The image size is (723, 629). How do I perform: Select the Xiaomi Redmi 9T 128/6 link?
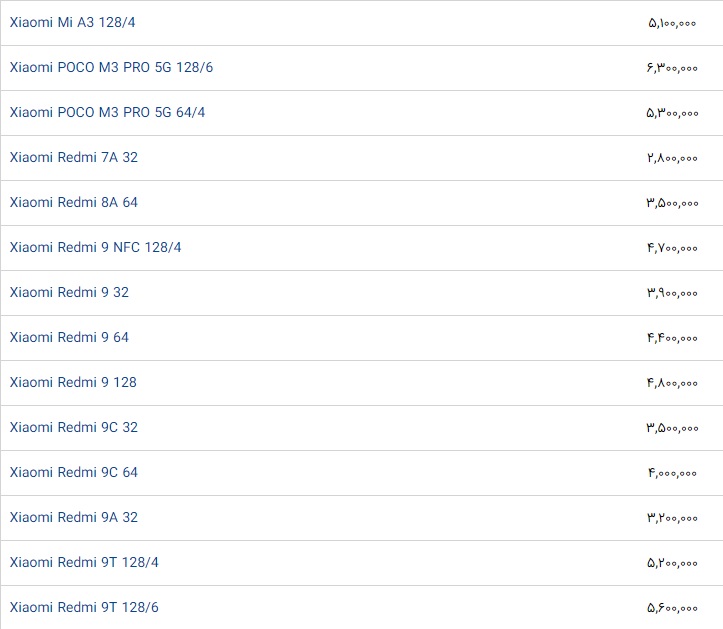point(84,607)
